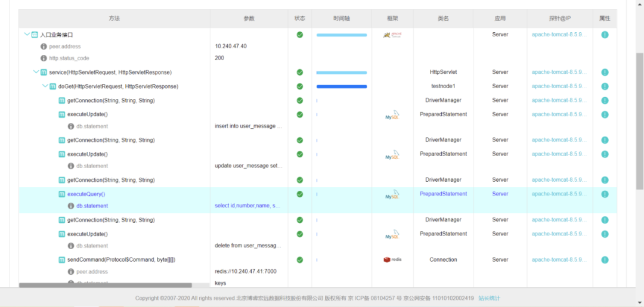
Task: Collapse the service(HttpServletRequest, HttpServletResponse) node
Action: [36, 72]
